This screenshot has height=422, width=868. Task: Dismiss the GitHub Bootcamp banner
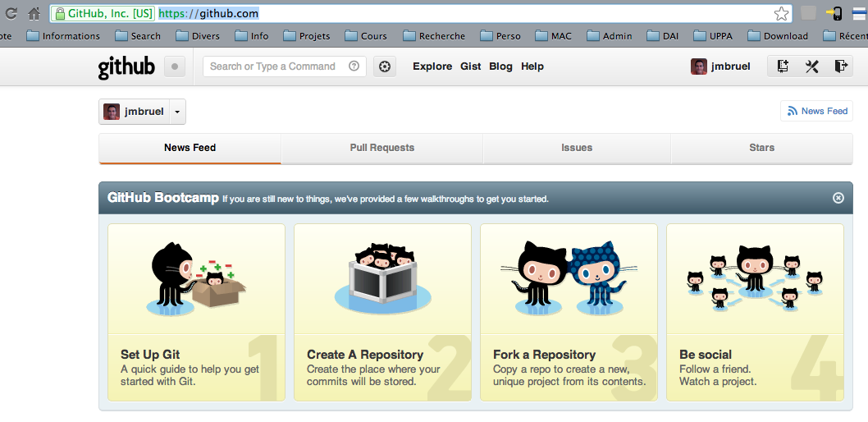[x=838, y=198]
